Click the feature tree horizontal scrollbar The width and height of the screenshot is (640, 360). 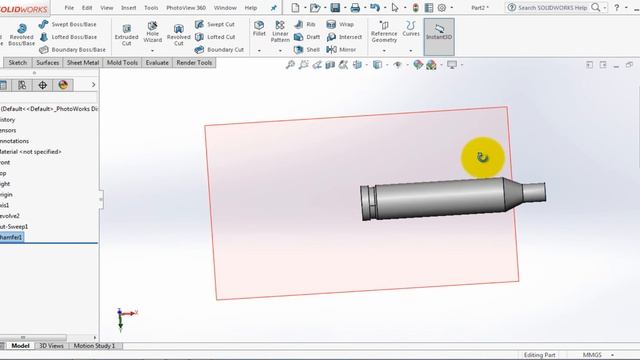(33, 338)
